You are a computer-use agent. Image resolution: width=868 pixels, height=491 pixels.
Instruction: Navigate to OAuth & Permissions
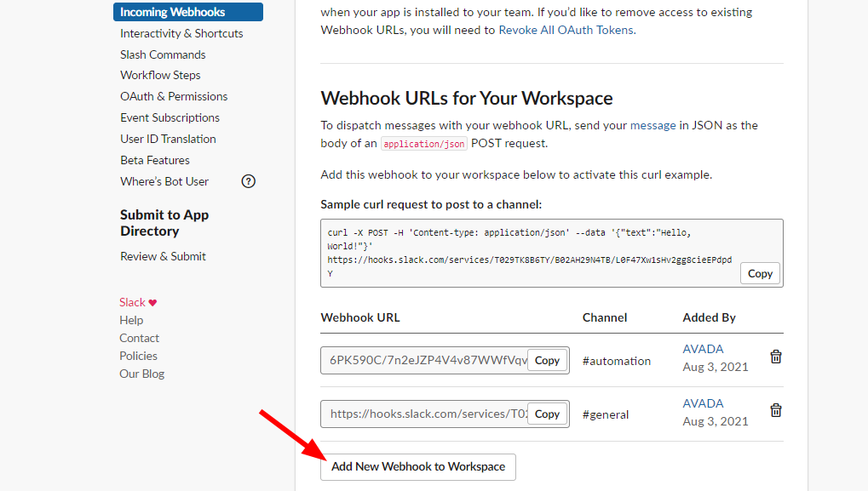[x=174, y=96]
